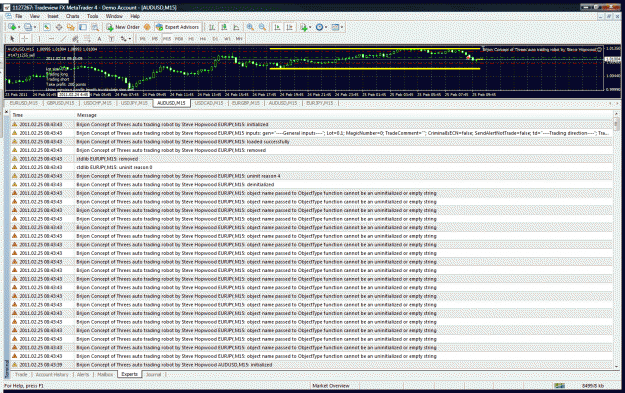Open the Insert menu
Viewport: 625px width, 393px height.
pyautogui.click(x=53, y=16)
